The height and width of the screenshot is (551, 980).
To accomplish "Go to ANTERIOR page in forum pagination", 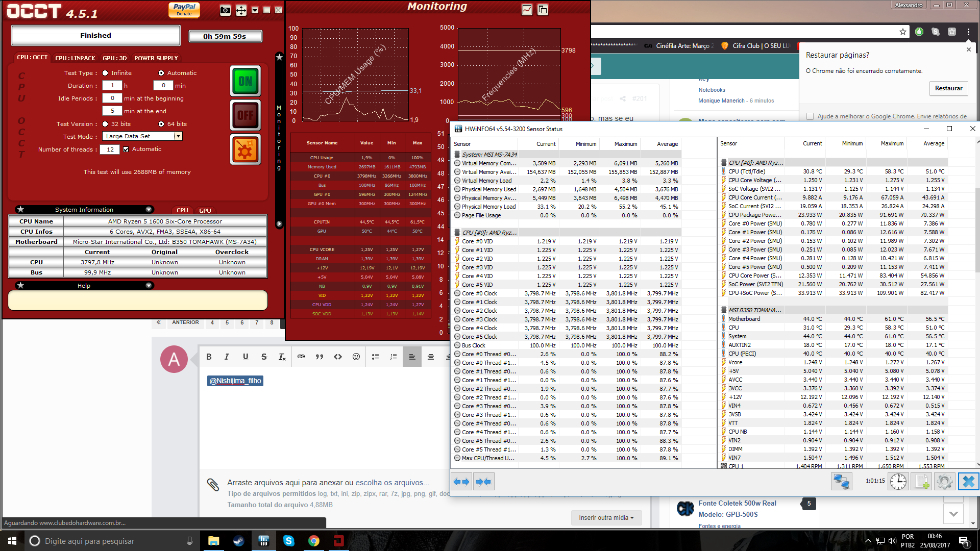I will (x=185, y=322).
